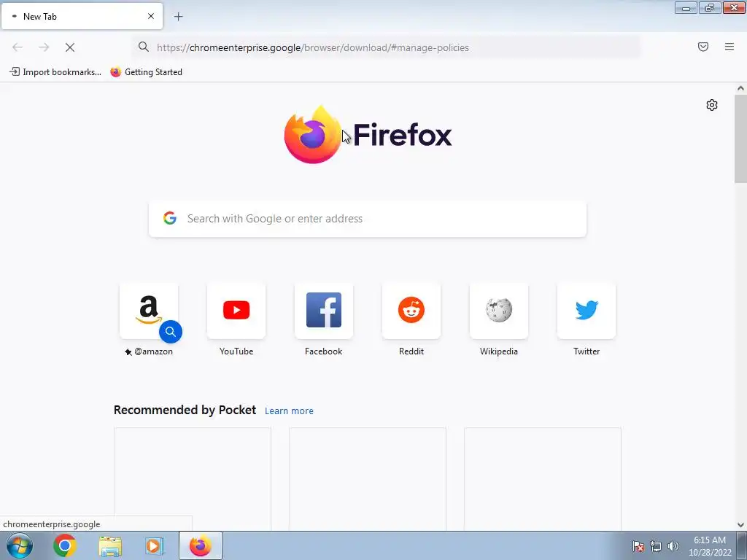Click the network tray icon
747x560 pixels.
[656, 546]
